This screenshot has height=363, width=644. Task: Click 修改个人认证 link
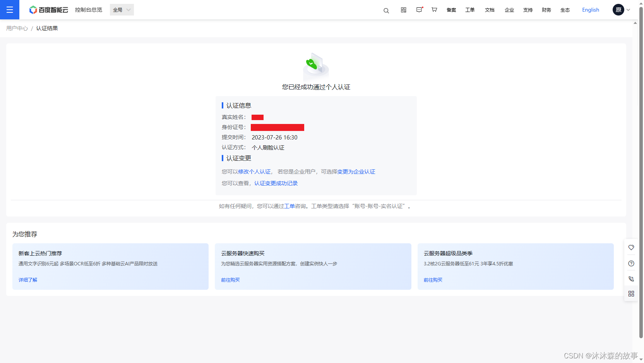254,172
